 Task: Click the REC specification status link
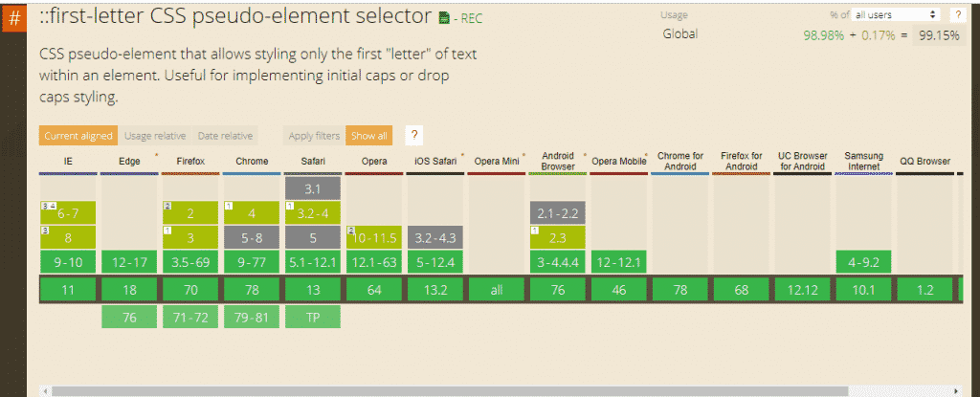[473, 18]
